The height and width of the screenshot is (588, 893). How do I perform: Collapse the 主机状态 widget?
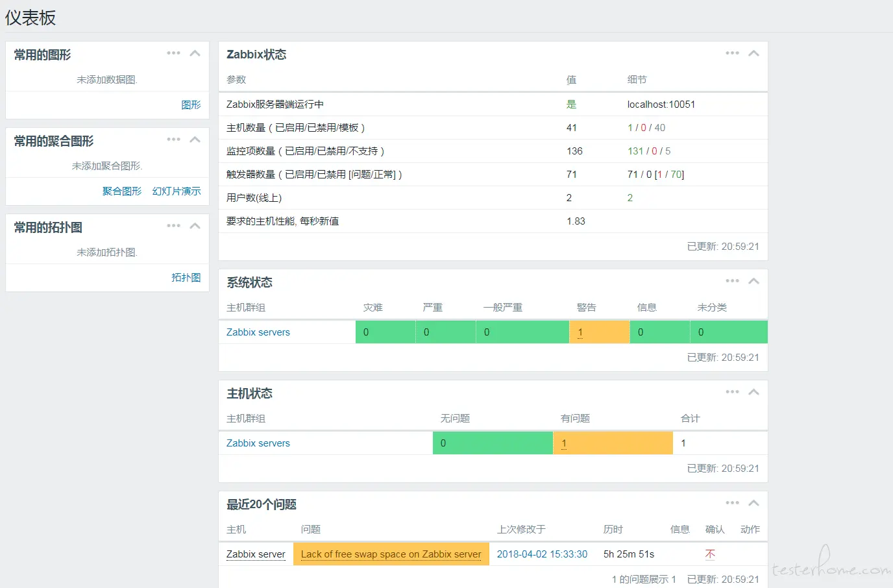[x=753, y=392]
